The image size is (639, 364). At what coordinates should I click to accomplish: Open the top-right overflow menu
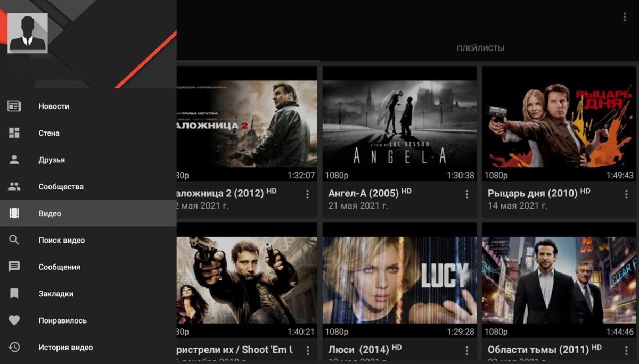625,17
